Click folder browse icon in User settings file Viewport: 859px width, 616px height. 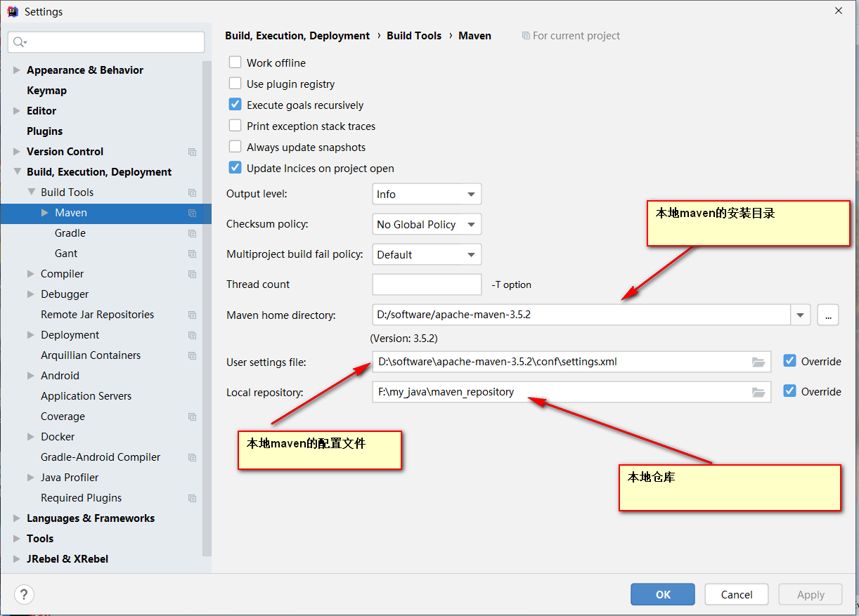click(758, 362)
